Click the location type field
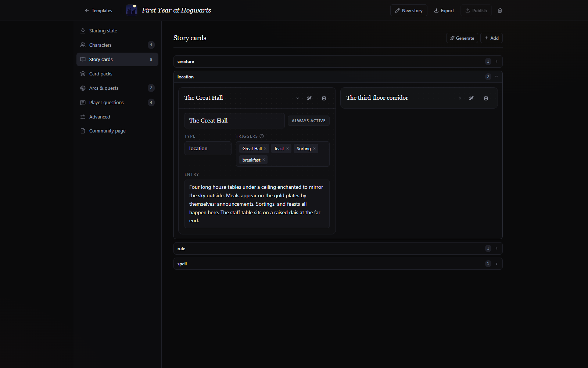The height and width of the screenshot is (368, 588). tap(208, 148)
